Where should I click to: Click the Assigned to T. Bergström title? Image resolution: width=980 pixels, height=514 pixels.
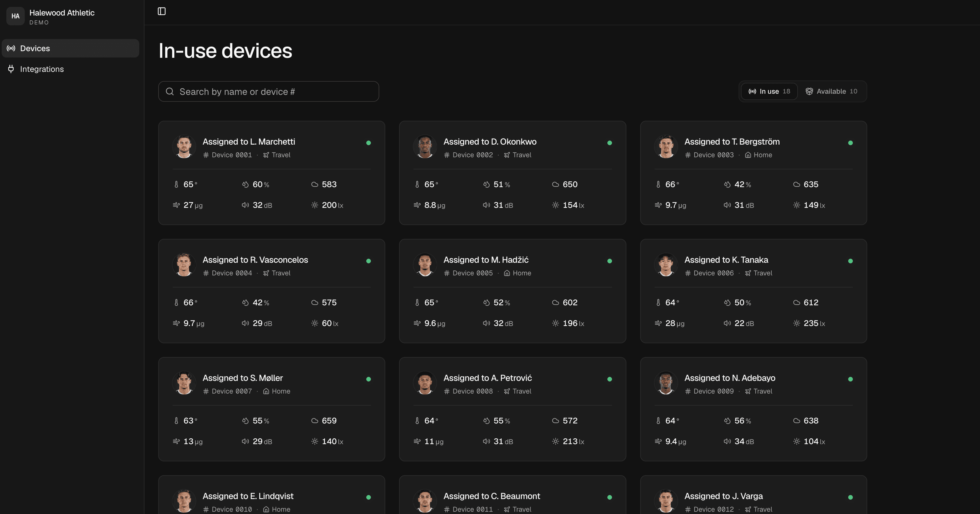tap(732, 142)
